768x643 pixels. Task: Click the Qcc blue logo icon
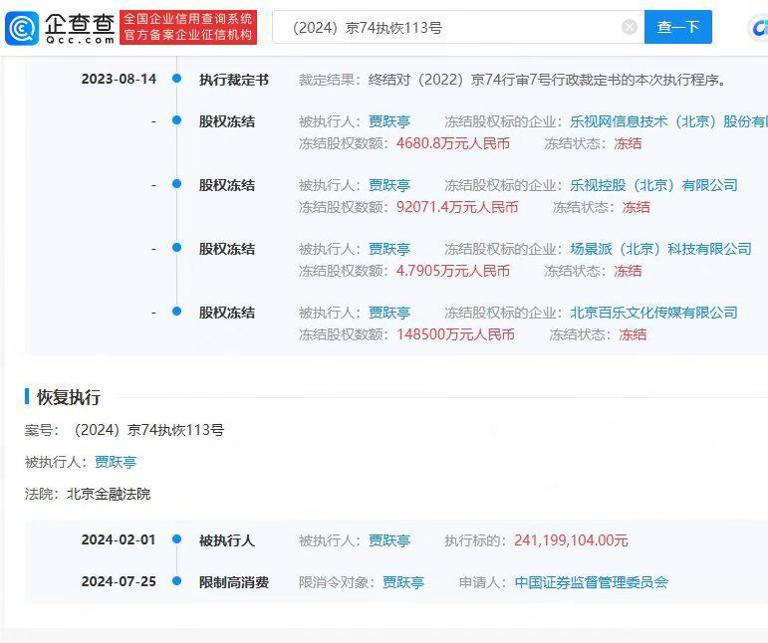(x=22, y=28)
